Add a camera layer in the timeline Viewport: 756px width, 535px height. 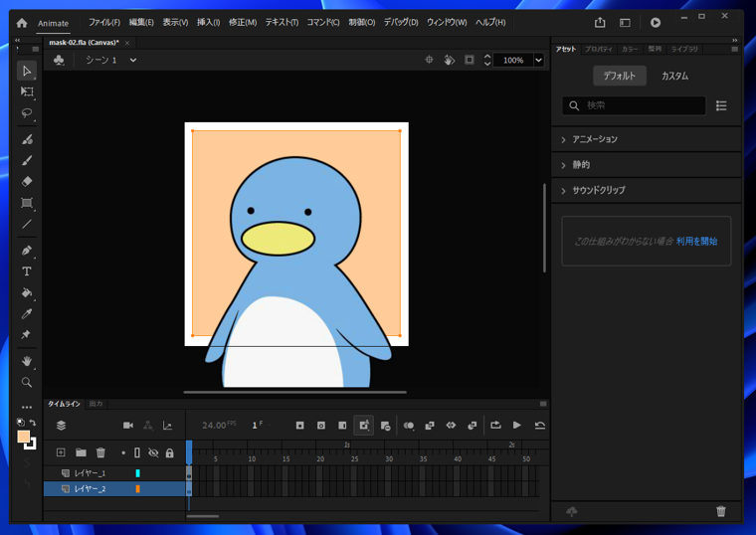click(128, 425)
